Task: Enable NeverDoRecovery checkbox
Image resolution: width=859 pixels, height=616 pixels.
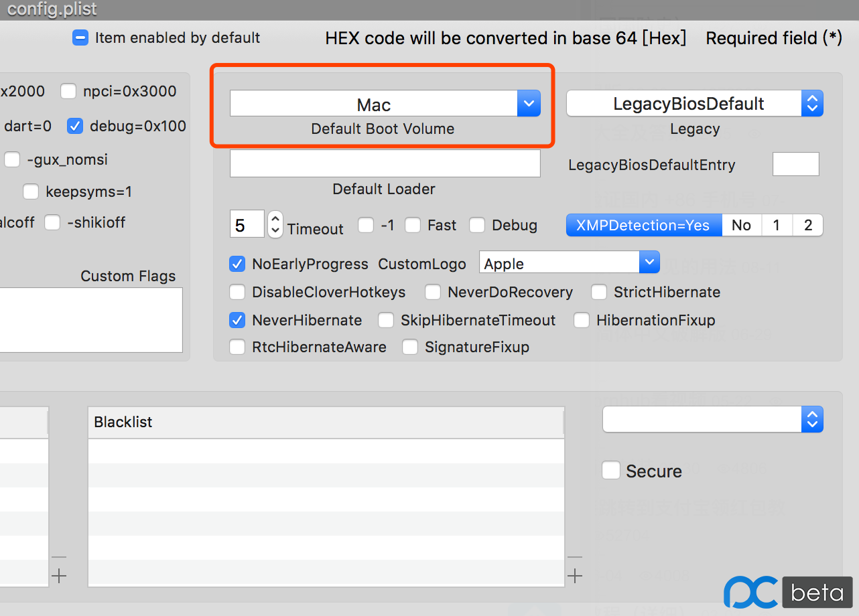Action: pos(433,292)
